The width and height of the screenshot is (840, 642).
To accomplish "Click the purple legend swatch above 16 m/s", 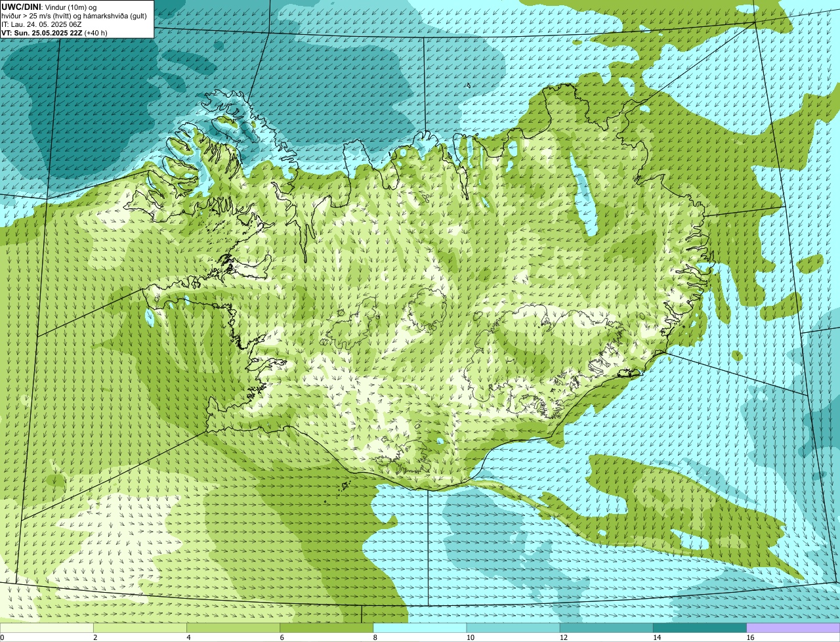I will [793, 628].
